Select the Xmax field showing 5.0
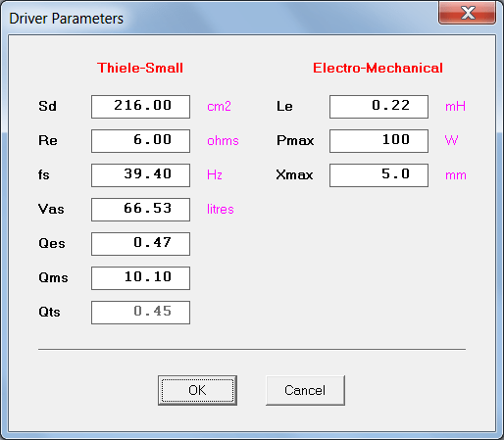The height and width of the screenshot is (440, 504). click(x=378, y=175)
